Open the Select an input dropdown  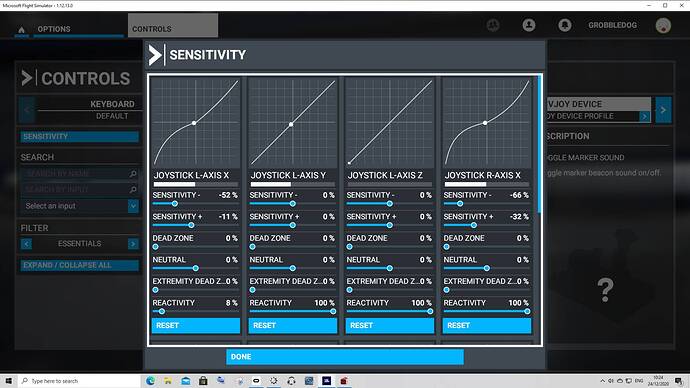(x=79, y=206)
